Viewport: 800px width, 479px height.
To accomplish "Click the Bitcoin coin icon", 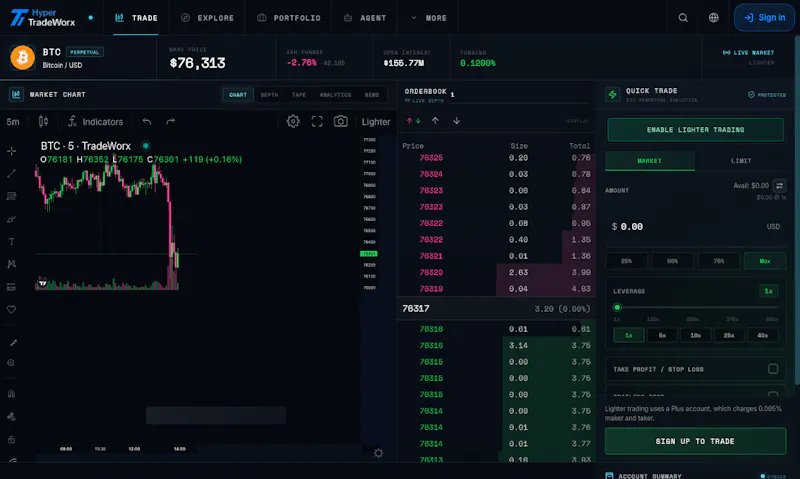I will coord(22,57).
